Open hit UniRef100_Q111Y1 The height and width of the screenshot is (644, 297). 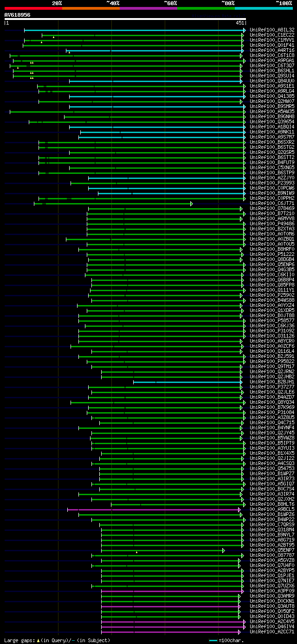(x=272, y=290)
